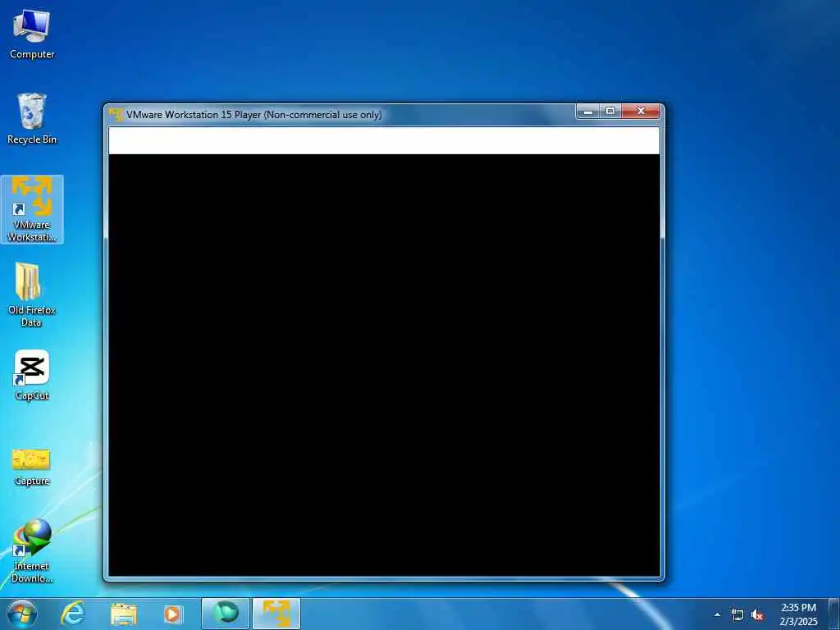
Task: Open Windows Explorer from the taskbar
Action: click(124, 614)
